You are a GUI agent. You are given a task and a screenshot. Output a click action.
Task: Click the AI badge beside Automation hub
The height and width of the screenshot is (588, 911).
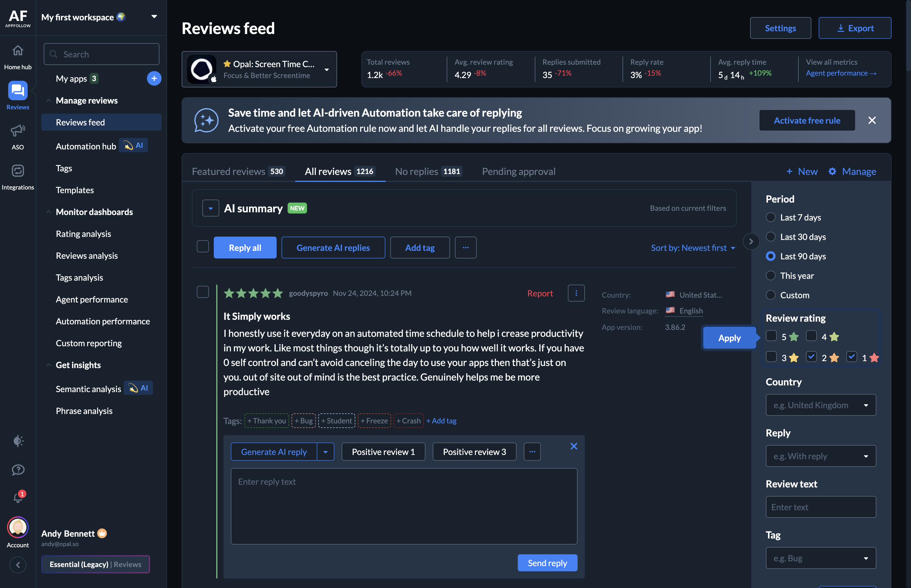click(x=134, y=145)
